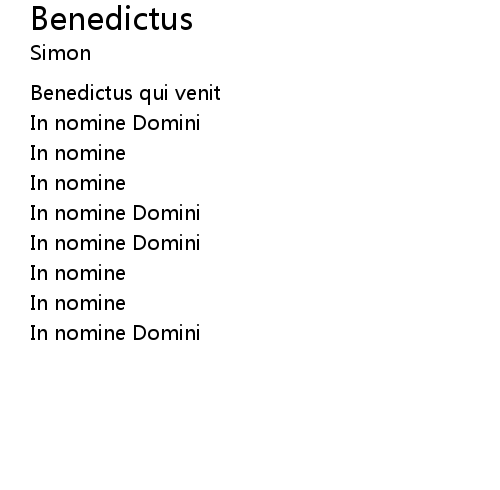
Task: Click the lyric line "Benedictus qui venit"
Action: click(x=125, y=94)
